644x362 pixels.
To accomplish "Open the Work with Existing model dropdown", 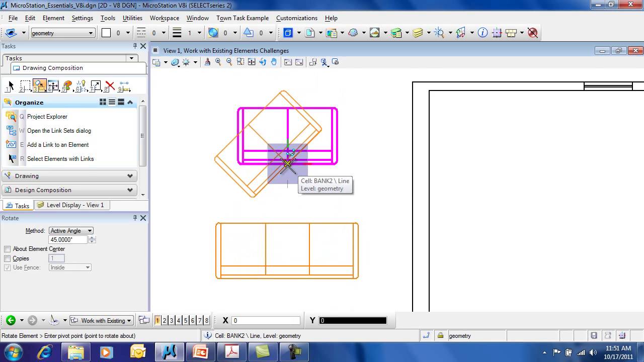I will pos(101,320).
